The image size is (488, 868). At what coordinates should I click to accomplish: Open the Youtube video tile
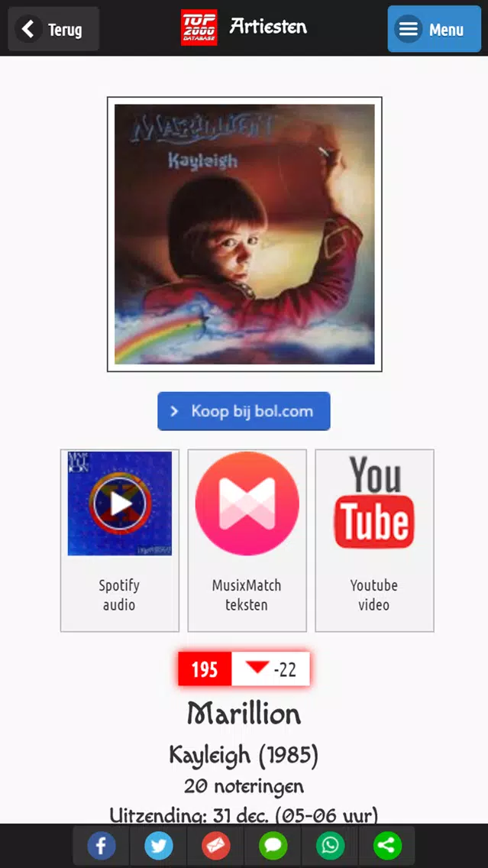(x=374, y=540)
